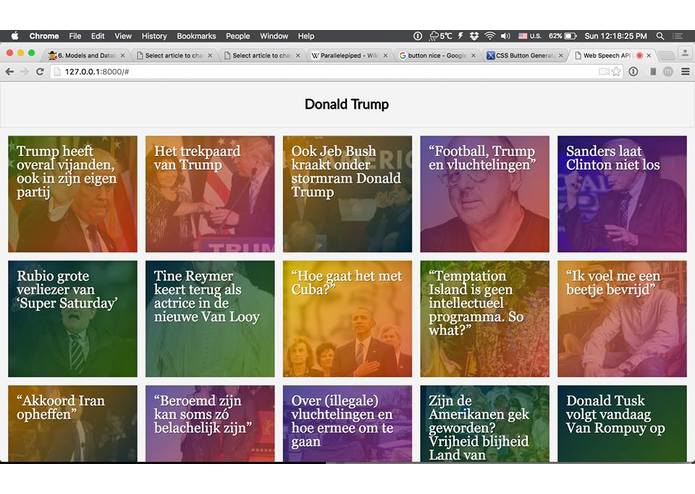
Task: Open the Edit menu
Action: coord(98,36)
